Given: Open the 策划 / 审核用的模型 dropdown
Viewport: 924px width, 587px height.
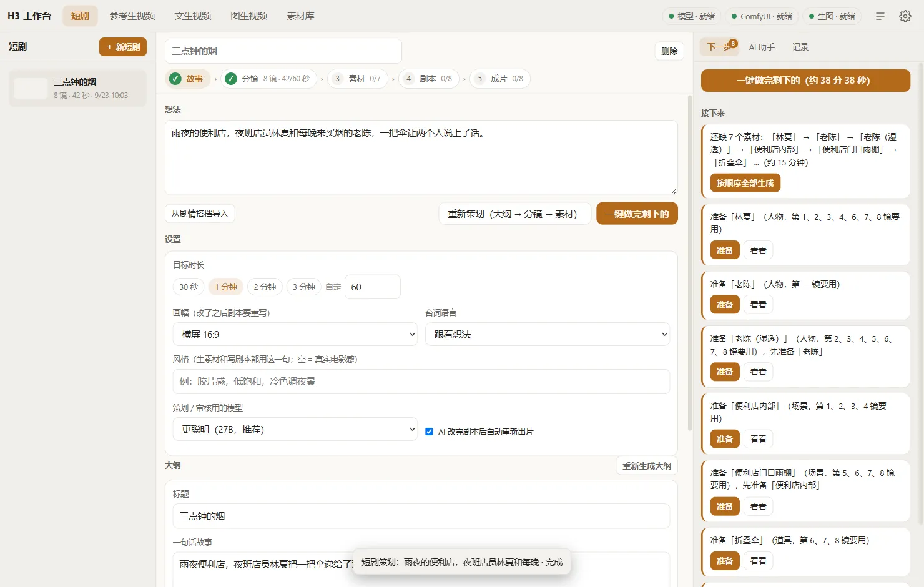Looking at the screenshot, I should click(x=295, y=430).
